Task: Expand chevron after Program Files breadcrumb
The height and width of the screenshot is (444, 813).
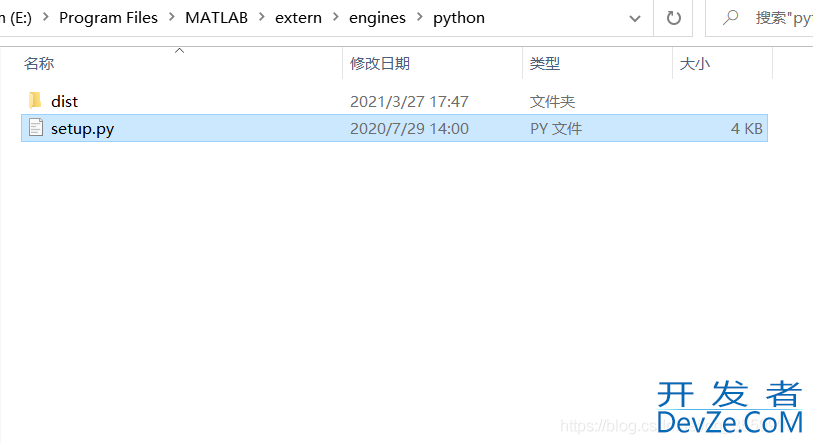Action: (171, 18)
